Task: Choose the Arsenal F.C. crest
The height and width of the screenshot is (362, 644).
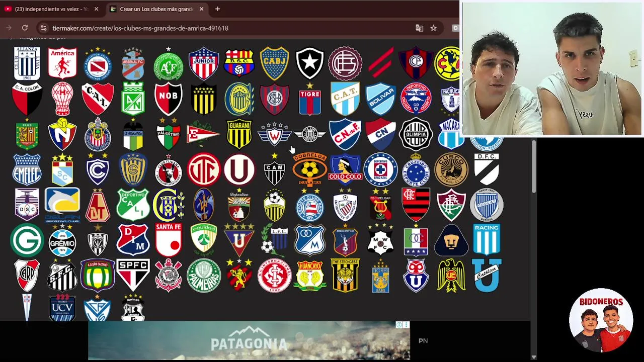Action: pos(133,63)
